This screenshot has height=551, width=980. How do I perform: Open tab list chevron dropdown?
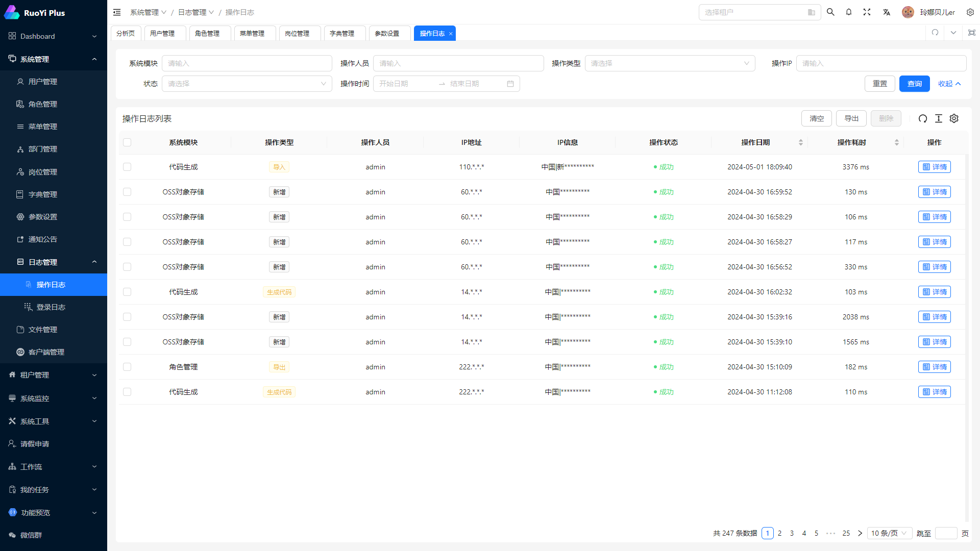[x=953, y=33]
